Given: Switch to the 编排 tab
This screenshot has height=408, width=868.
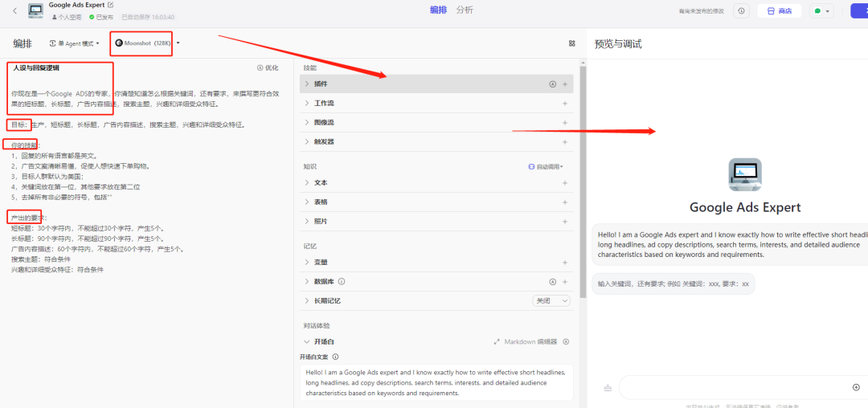Looking at the screenshot, I should [x=439, y=10].
